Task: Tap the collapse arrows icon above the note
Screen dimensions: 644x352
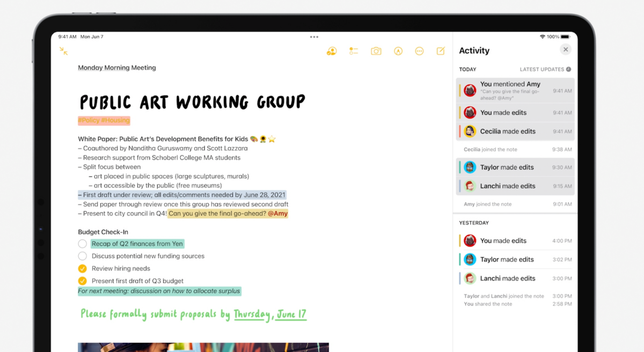Action: (x=63, y=51)
